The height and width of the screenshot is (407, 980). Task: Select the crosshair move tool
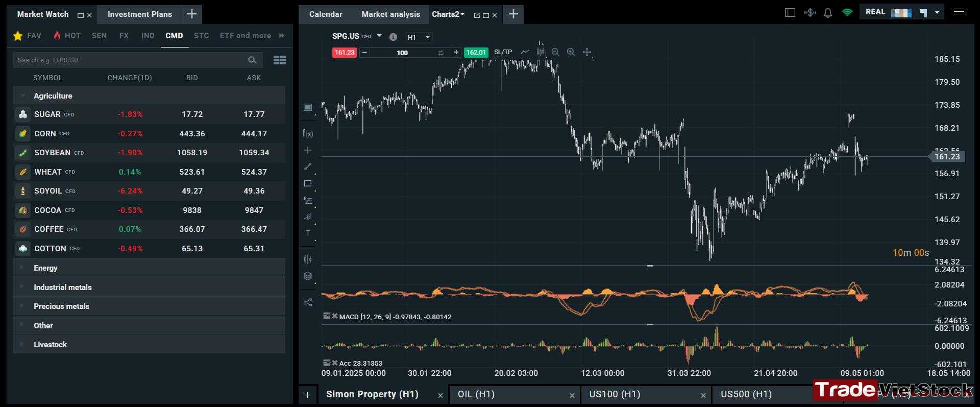point(587,52)
